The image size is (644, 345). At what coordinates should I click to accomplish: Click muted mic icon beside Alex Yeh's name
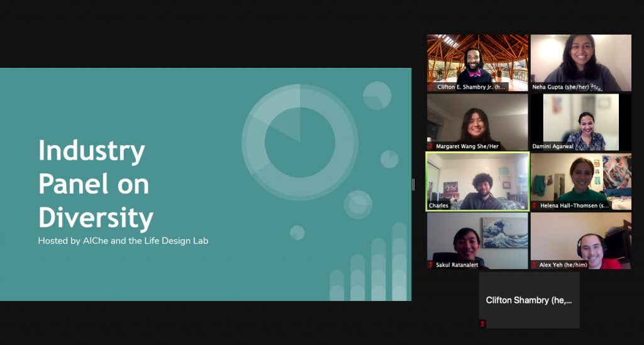535,265
